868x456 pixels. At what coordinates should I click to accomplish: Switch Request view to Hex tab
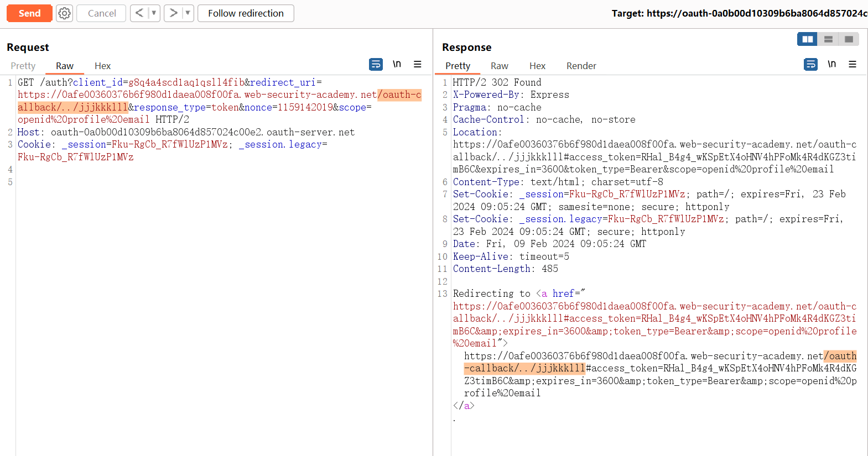(102, 66)
